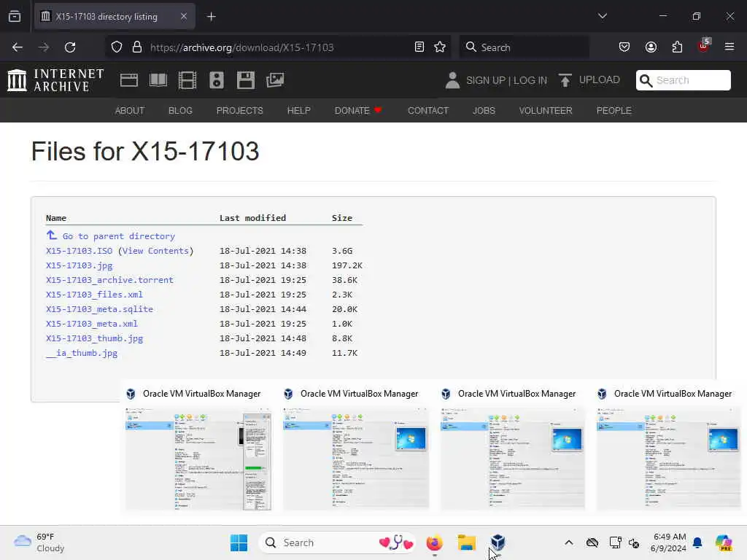
Task: Click the browser Search field
Action: pos(524,47)
